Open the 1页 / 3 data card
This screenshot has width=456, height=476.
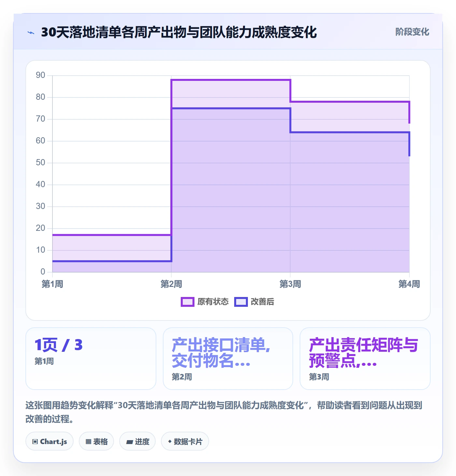pyautogui.click(x=91, y=359)
